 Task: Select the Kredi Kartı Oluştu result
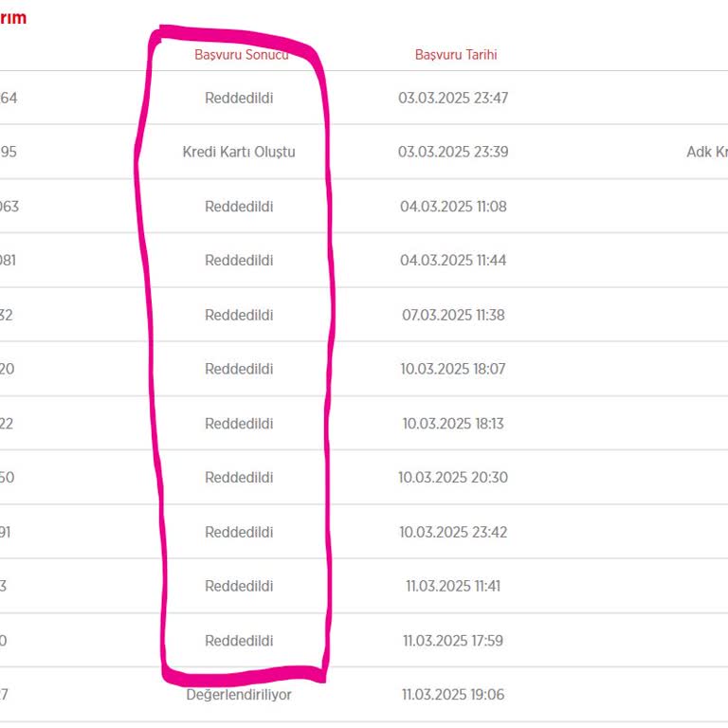click(239, 152)
